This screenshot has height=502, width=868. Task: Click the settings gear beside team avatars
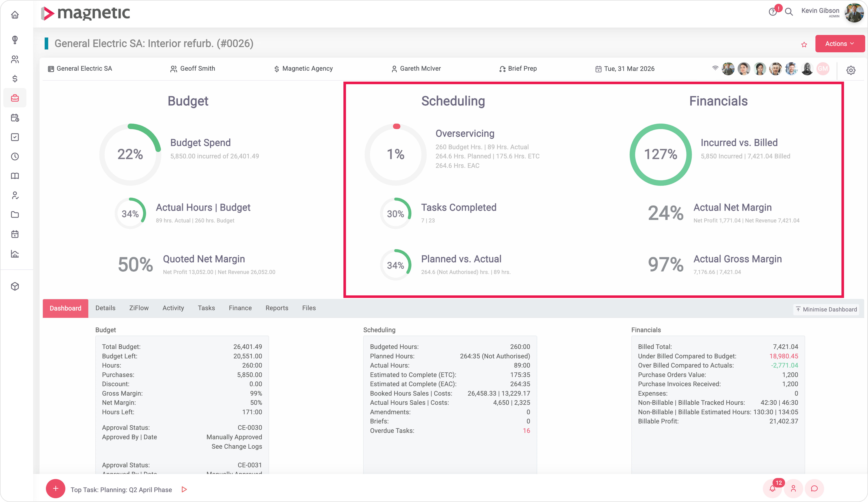point(851,70)
